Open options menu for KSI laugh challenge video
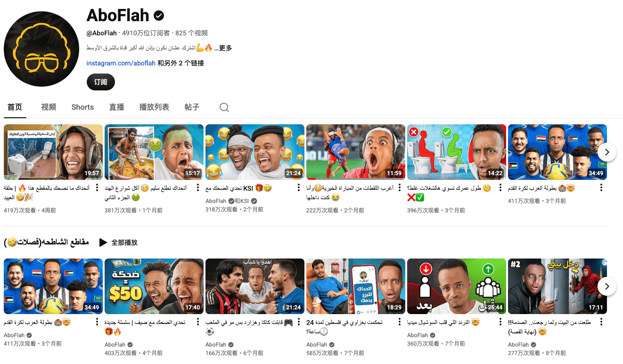623x364 pixels. 299,188
